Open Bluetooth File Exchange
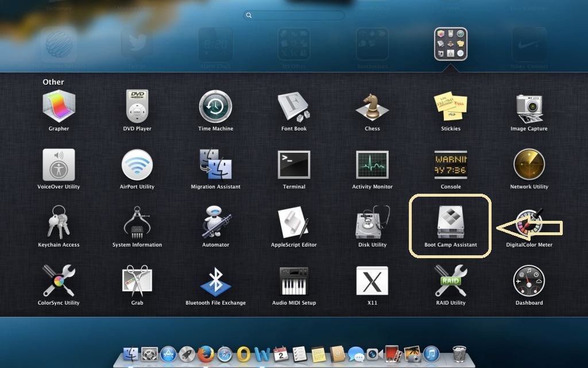The image size is (588, 368). click(x=215, y=281)
